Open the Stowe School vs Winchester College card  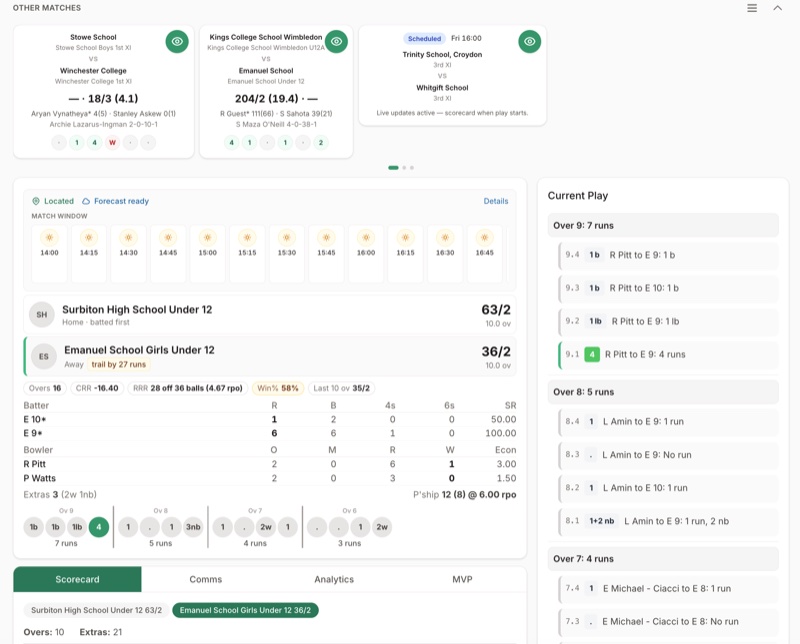pos(104,91)
